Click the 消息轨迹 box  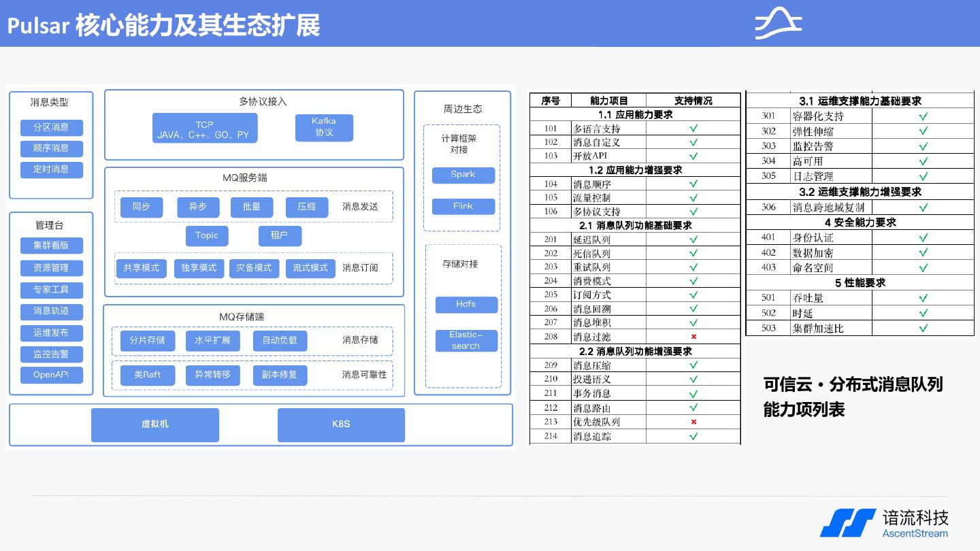(51, 312)
